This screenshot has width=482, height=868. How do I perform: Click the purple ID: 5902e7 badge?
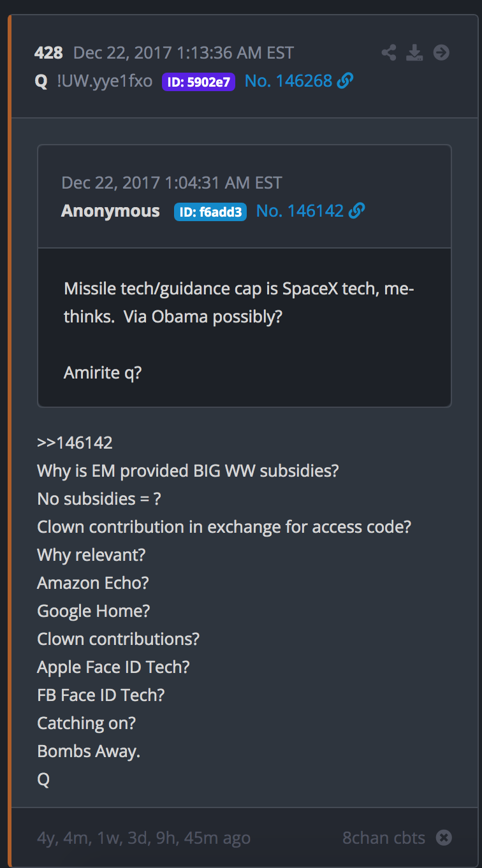pos(198,82)
